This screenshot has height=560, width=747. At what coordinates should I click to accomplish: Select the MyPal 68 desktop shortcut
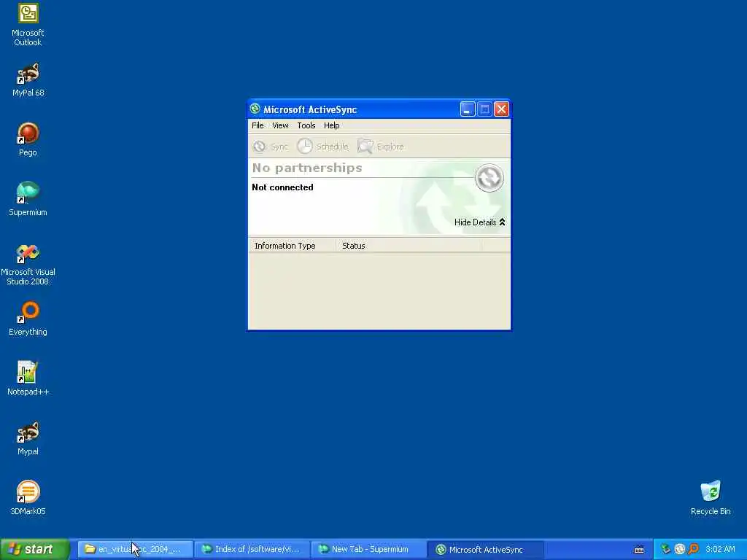(28, 80)
